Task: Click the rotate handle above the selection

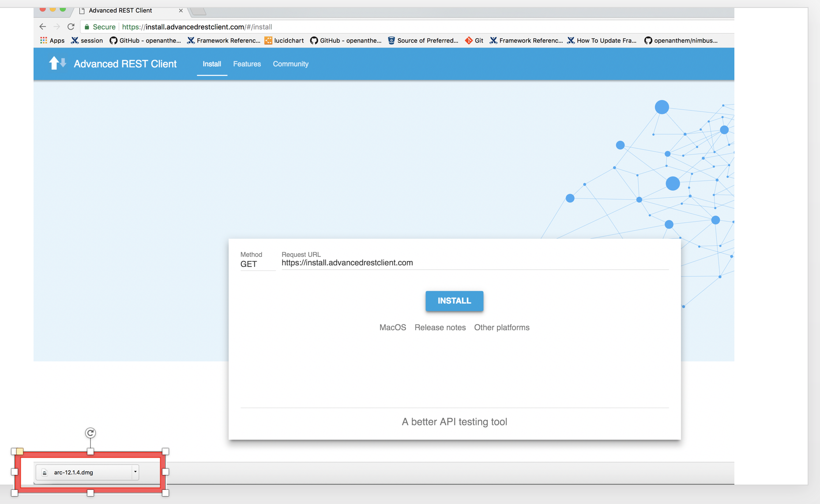Action: [90, 433]
